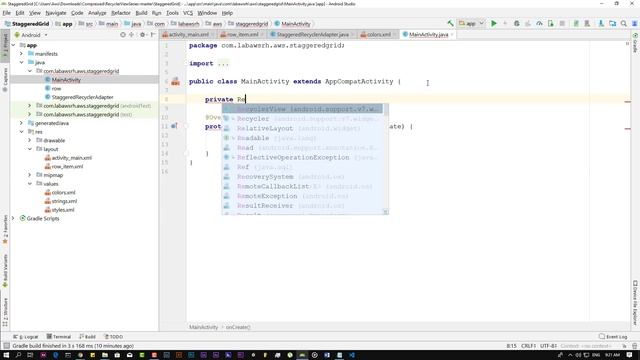The width and height of the screenshot is (640, 360).
Task: Open the Build tool window
Action: (x=87, y=337)
